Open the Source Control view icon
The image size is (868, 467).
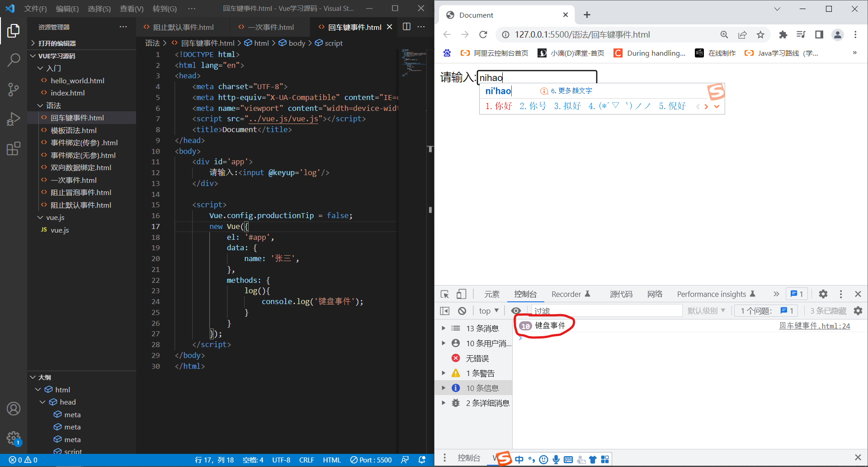pyautogui.click(x=14, y=89)
